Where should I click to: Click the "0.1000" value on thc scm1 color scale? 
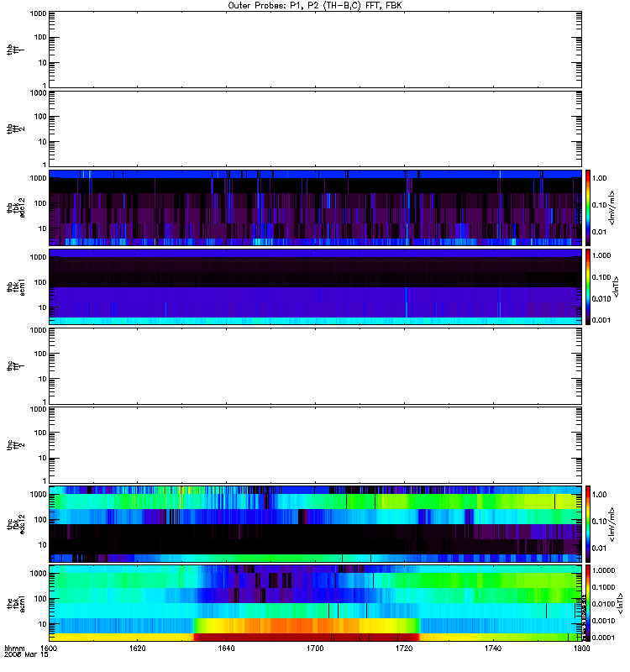coord(603,587)
